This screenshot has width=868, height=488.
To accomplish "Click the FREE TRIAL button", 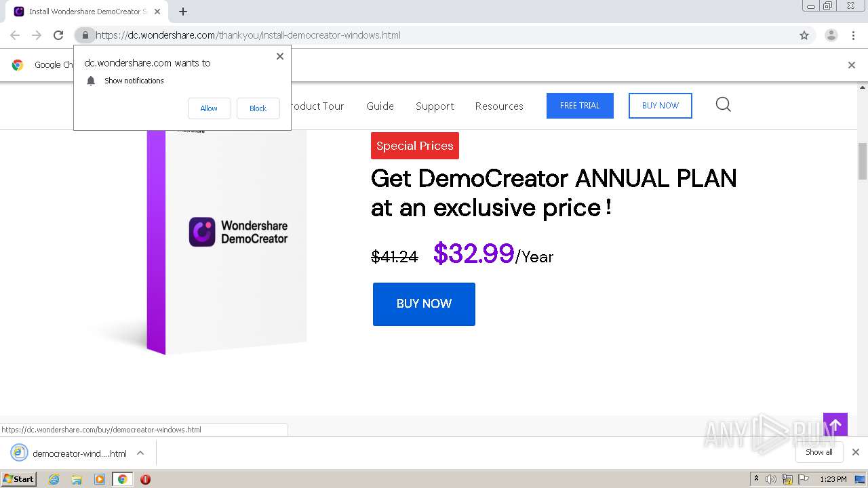I will (580, 106).
